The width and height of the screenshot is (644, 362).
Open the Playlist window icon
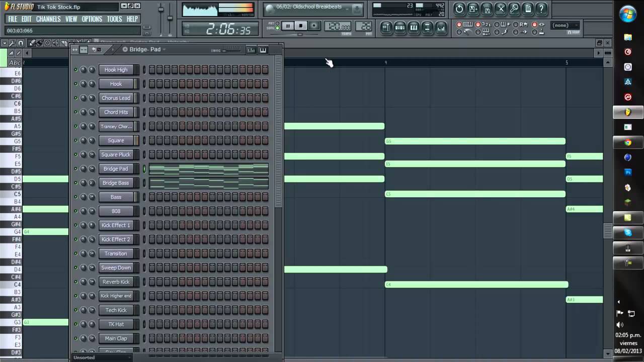[386, 28]
